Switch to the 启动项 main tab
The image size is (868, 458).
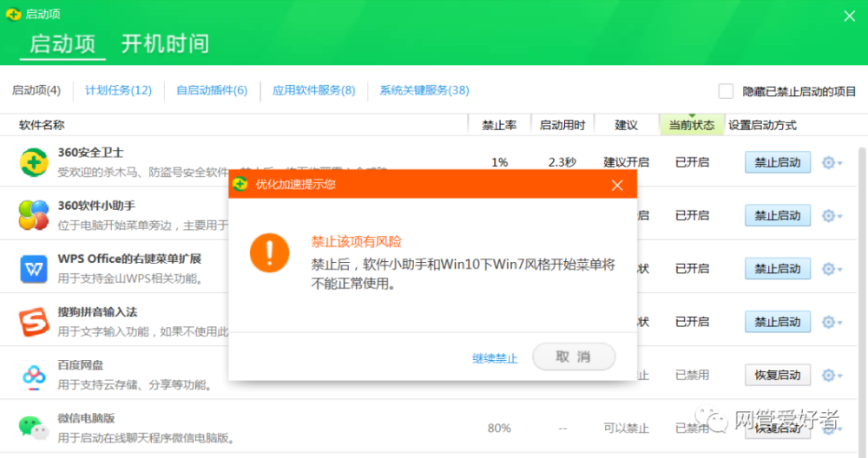tap(62, 43)
